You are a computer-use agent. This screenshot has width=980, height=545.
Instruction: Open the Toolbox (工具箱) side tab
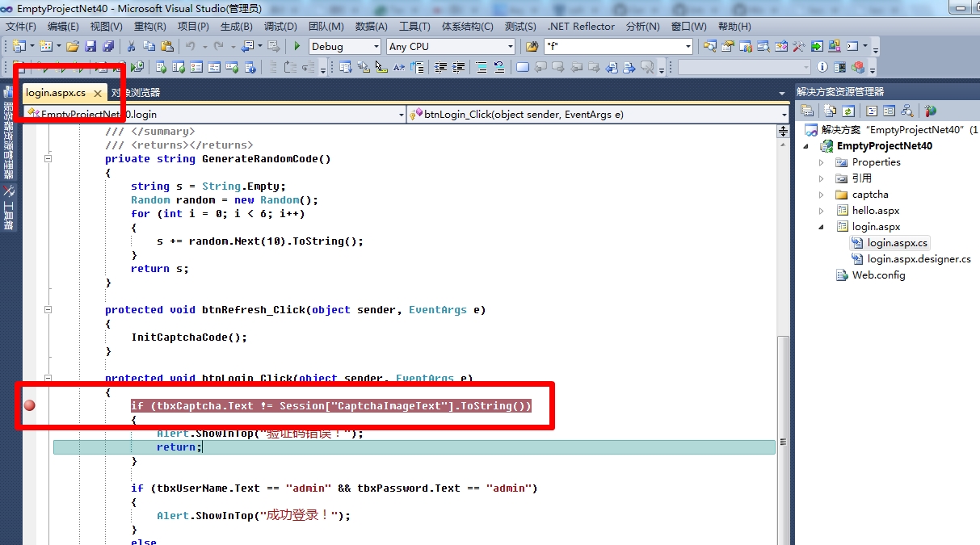(x=8, y=208)
